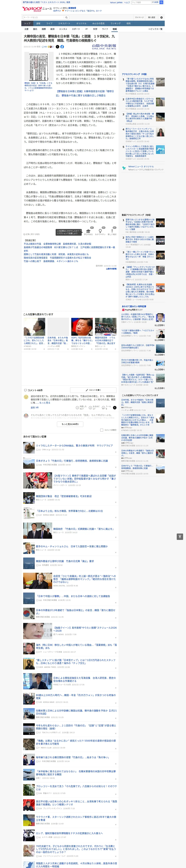
Task: Select the スポーツ category
Action: click(76, 29)
